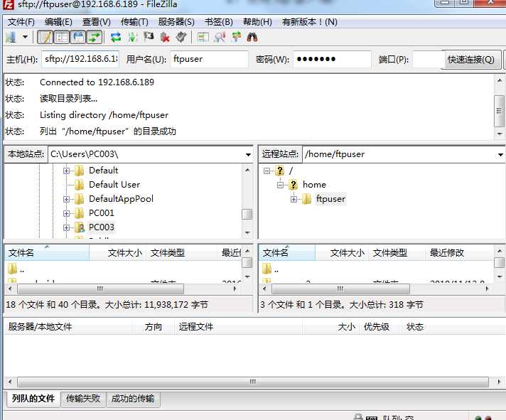Select the home node in remote tree
This screenshot has height=420, width=506.
tap(314, 185)
